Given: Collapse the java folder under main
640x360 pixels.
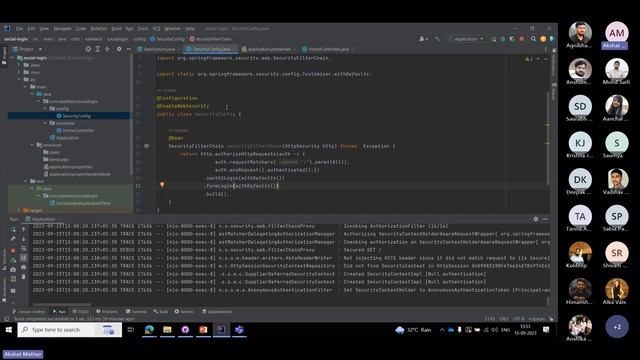Looking at the screenshot, I should click(32, 94).
